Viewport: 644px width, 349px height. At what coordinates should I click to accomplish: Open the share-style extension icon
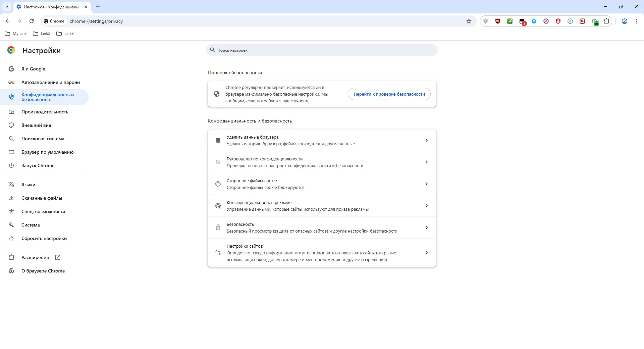(571, 21)
